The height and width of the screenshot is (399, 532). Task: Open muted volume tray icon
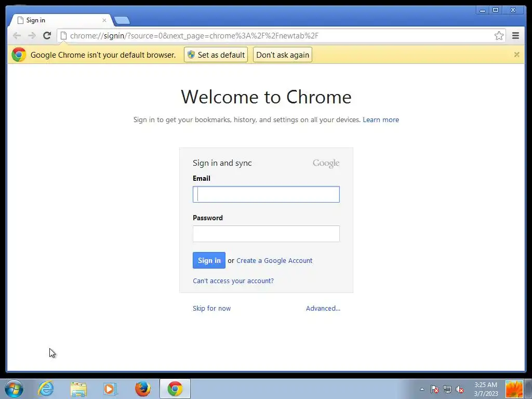[x=460, y=389]
